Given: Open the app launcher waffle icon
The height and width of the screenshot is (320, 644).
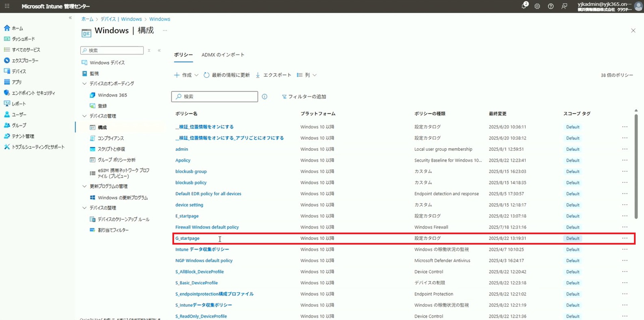Looking at the screenshot, I should [7, 6].
